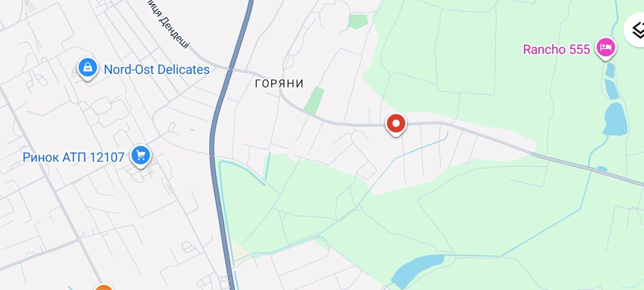
Task: Select the Ринок АТП 12107 cart icon
Action: coord(140,155)
